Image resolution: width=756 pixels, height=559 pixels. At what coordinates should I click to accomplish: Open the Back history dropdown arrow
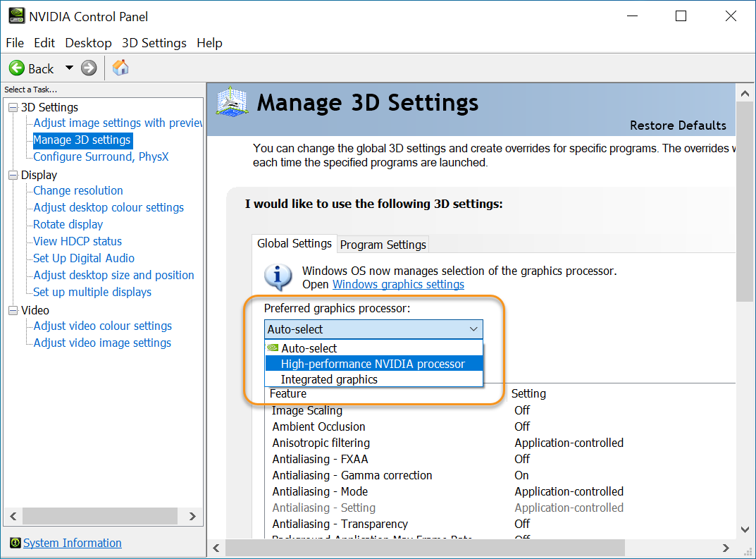pos(70,68)
